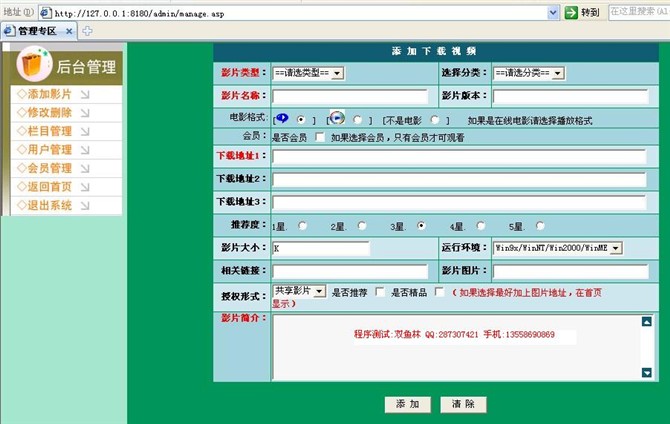This screenshot has height=424, width=670.
Task: Click the 添加下载视频 heading text
Action: tap(434, 51)
